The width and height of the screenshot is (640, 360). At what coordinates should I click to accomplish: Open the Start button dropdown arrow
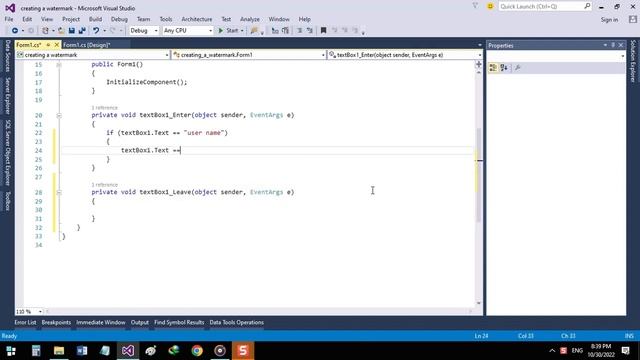pos(242,31)
